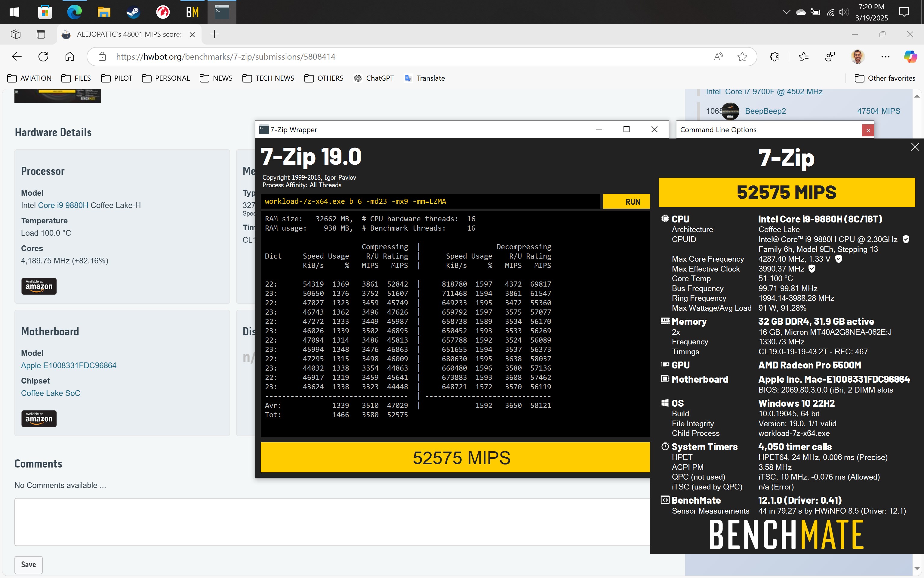
Task: Click the workload command line field
Action: tap(430, 201)
